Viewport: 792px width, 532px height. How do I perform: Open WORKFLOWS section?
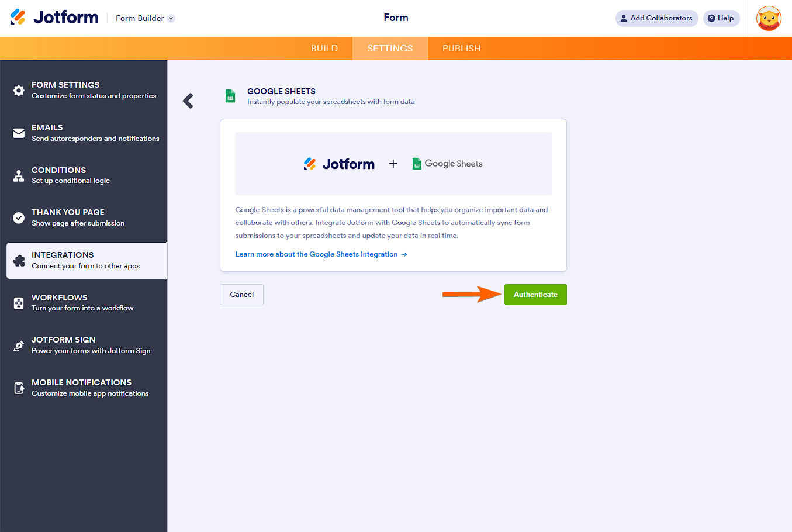(x=87, y=303)
